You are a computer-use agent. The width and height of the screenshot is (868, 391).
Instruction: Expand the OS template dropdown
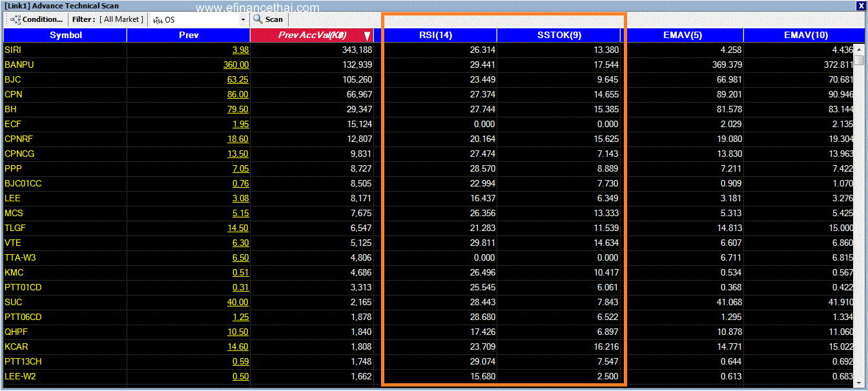coord(243,20)
